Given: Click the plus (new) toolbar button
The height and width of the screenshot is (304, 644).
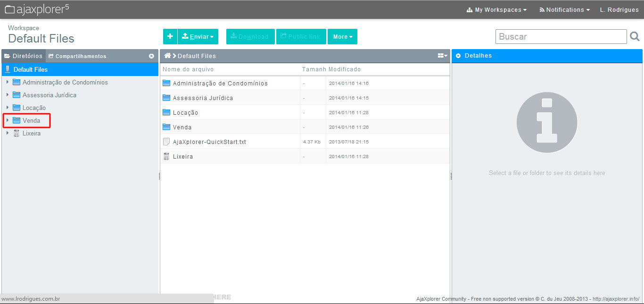Looking at the screenshot, I should [170, 36].
